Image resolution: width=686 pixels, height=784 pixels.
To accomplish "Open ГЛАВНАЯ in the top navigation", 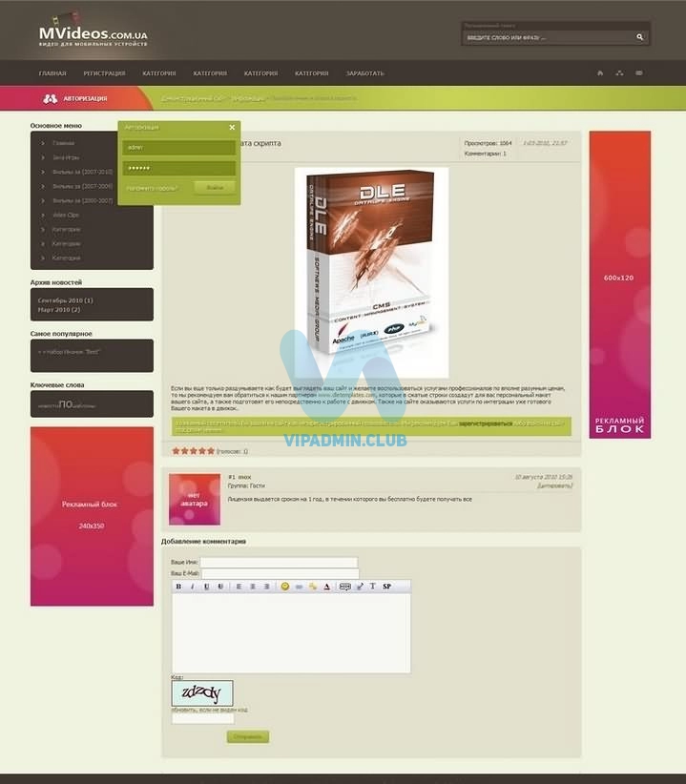I will pos(52,73).
